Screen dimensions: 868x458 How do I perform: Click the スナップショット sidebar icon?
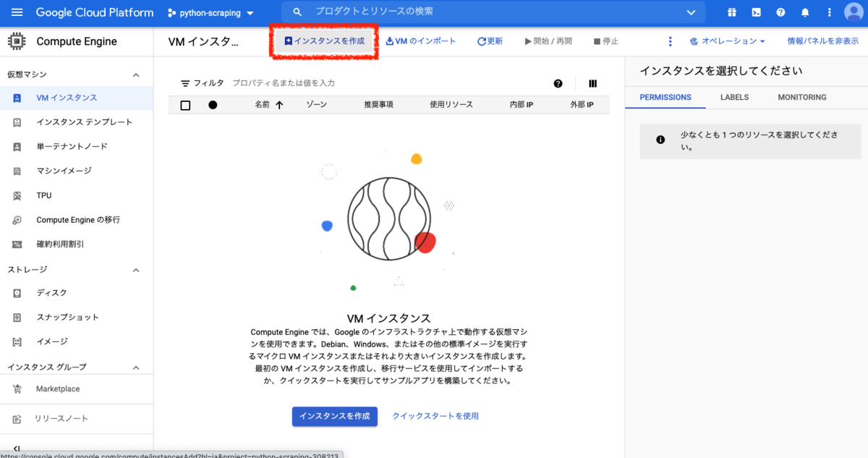coord(17,318)
